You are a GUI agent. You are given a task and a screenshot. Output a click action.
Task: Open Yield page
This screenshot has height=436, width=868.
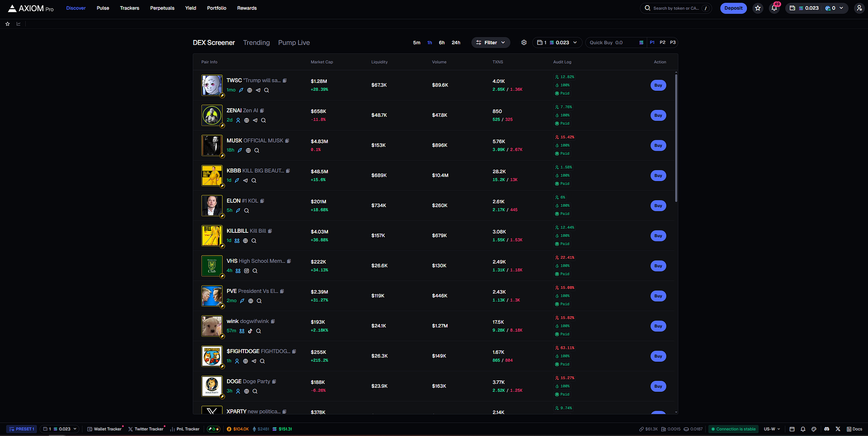(x=191, y=8)
